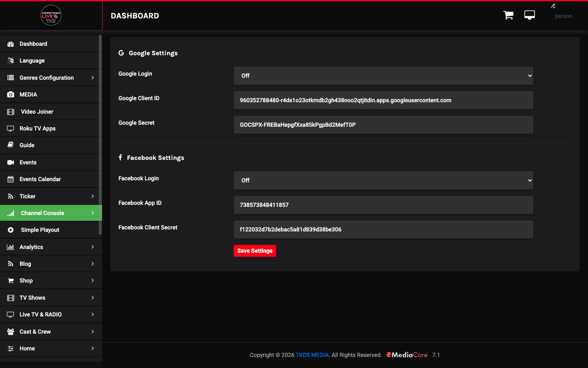Click the Genres Configuration list icon
Screen dimensions: 588x368
pos(11,78)
